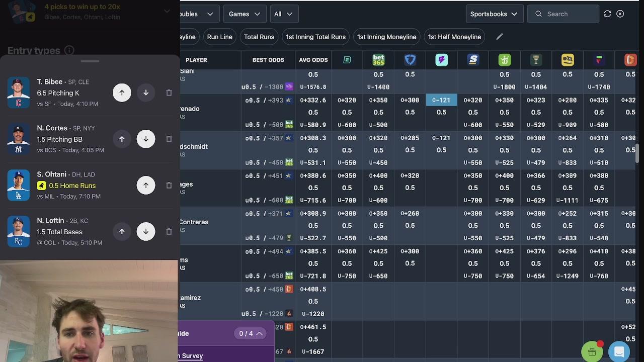This screenshot has width=644, height=362.
Task: Choose More for N. Loftin 1.5 Total Bases
Action: coord(122,231)
